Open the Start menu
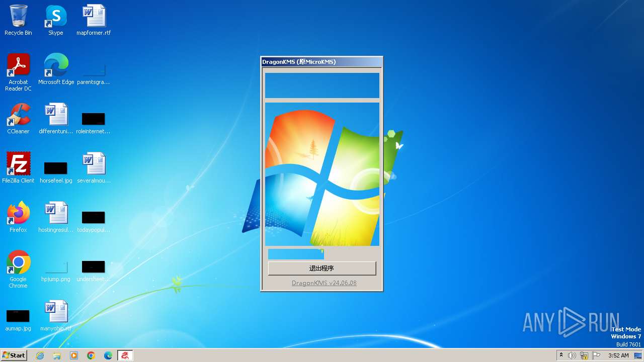The height and width of the screenshot is (362, 644). [14, 355]
